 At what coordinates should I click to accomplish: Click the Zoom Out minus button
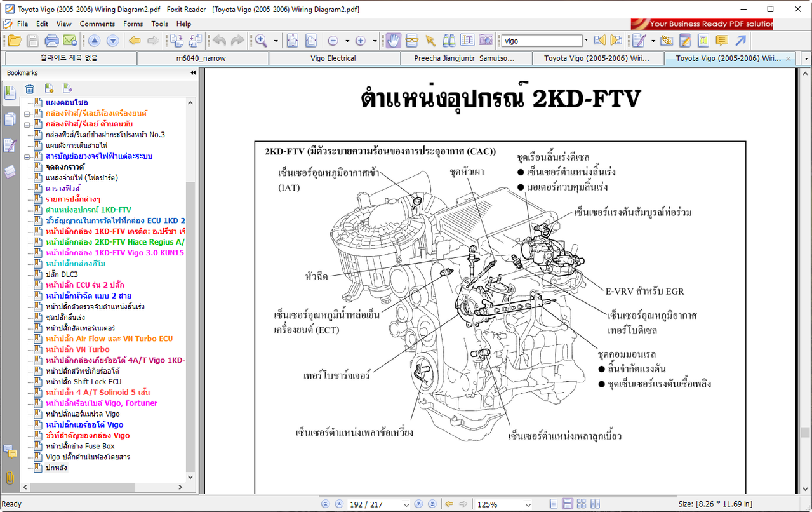(x=333, y=41)
